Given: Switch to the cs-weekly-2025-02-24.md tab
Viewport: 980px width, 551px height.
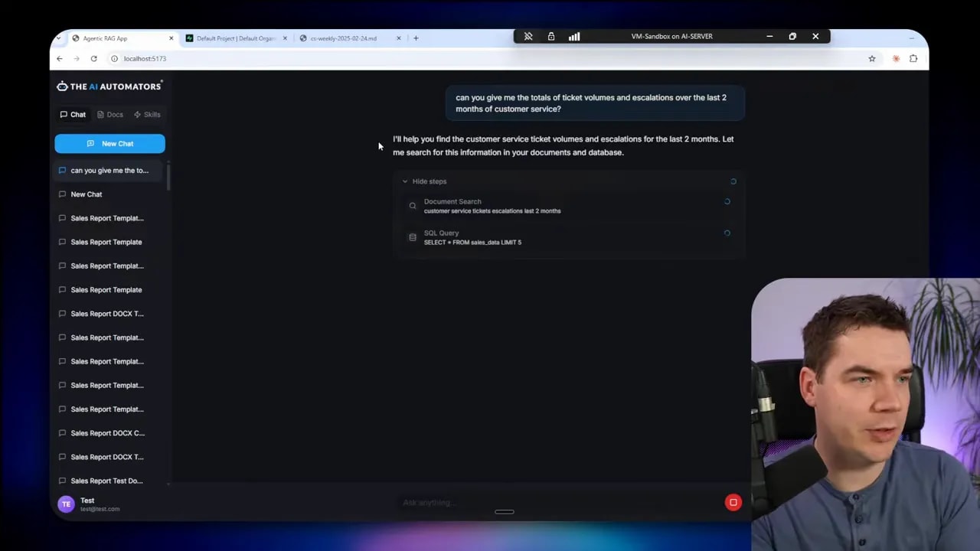Looking at the screenshot, I should point(344,38).
